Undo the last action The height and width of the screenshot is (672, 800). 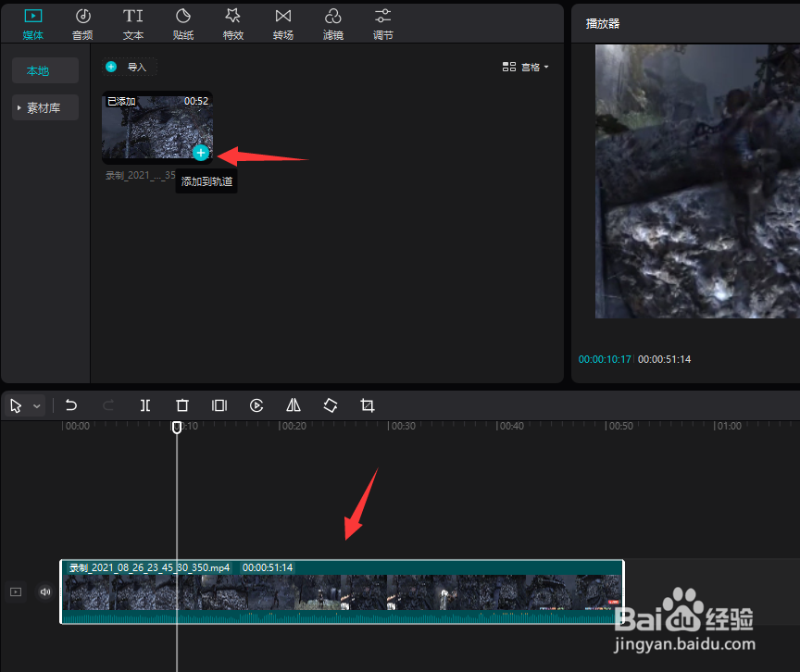(x=71, y=405)
